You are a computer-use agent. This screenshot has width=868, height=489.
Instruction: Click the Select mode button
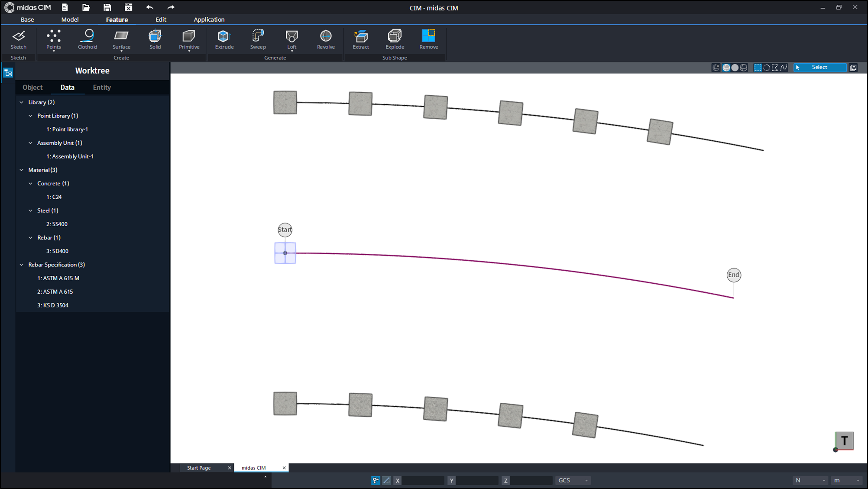point(820,68)
